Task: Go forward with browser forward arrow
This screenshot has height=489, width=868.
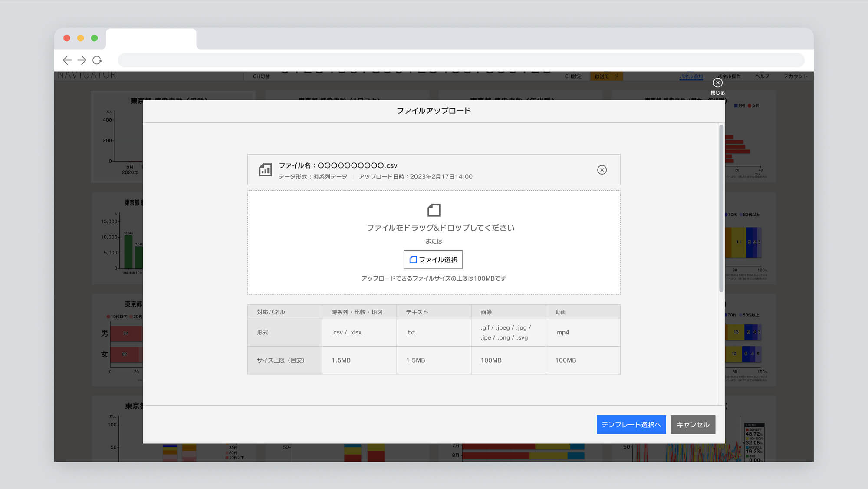Action: [x=82, y=60]
